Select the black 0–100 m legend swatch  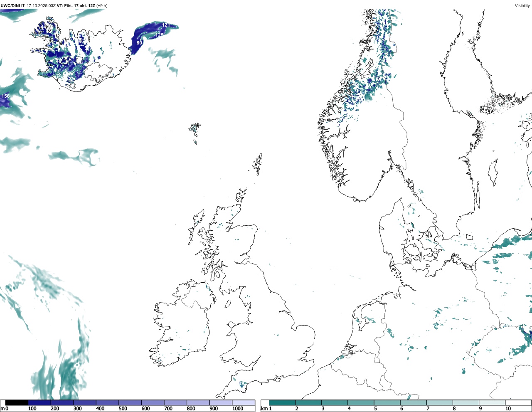click(x=17, y=403)
